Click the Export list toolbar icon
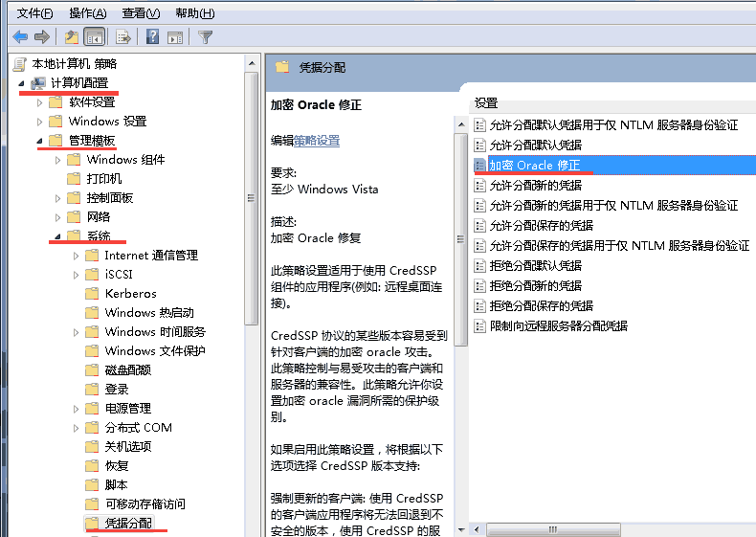 click(122, 36)
